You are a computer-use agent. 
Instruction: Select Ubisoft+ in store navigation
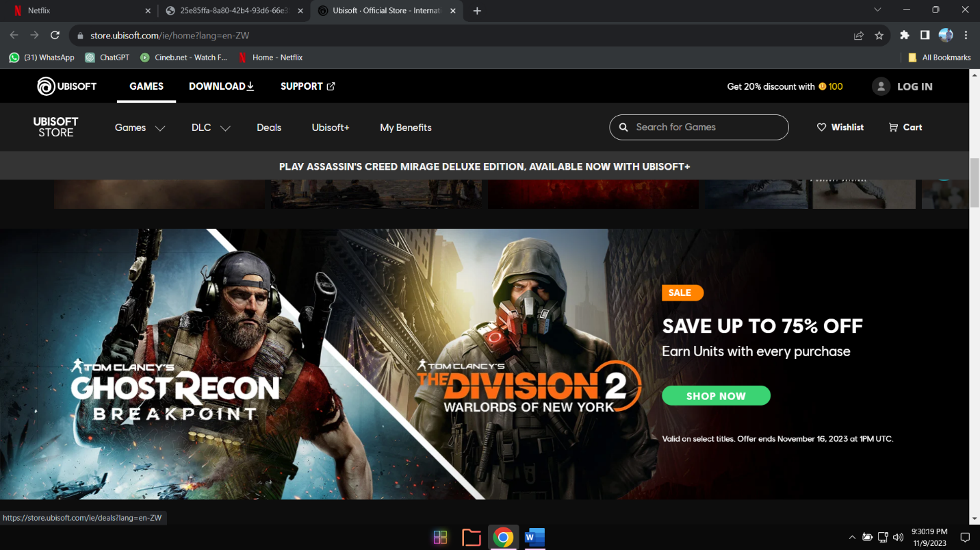point(331,127)
